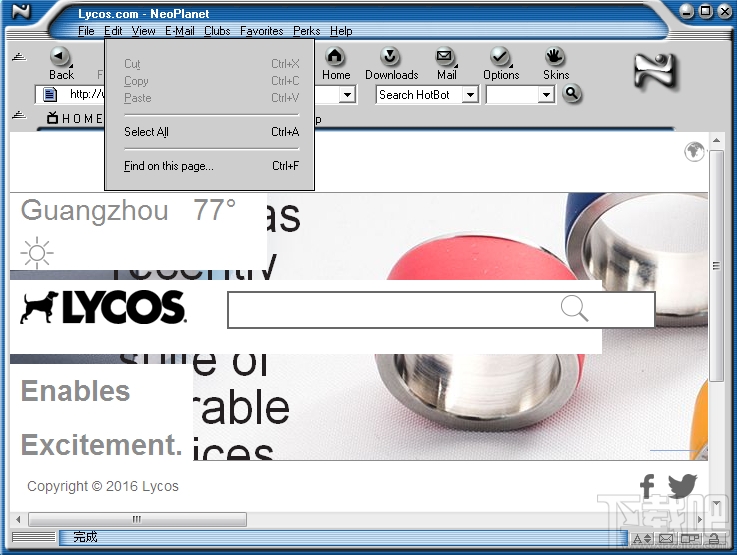Open the Skins hand icon
The image size is (737, 555).
click(555, 56)
